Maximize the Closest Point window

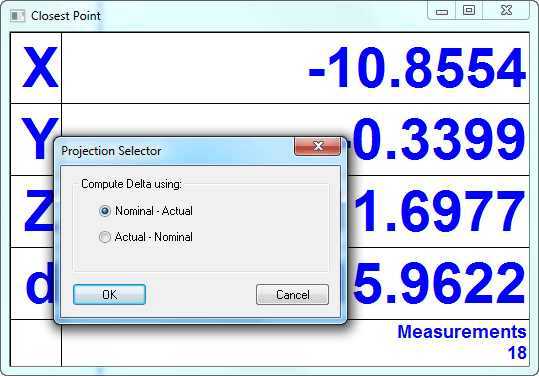(x=469, y=11)
